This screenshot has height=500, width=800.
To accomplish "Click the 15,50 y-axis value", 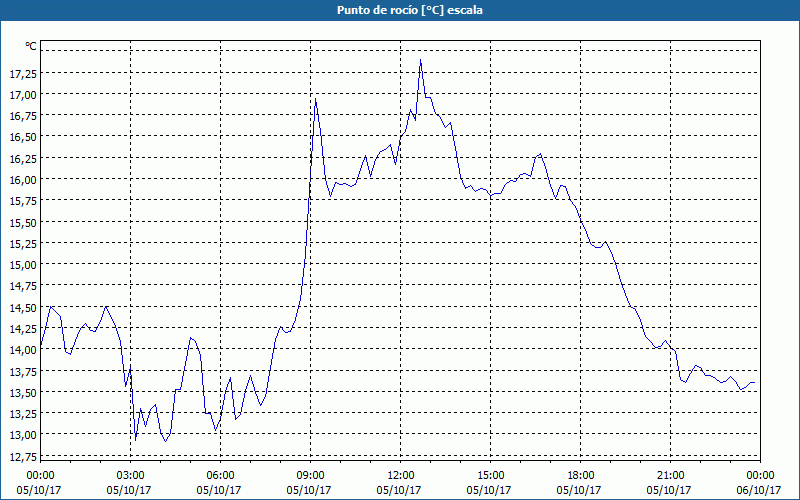I will (x=23, y=222).
